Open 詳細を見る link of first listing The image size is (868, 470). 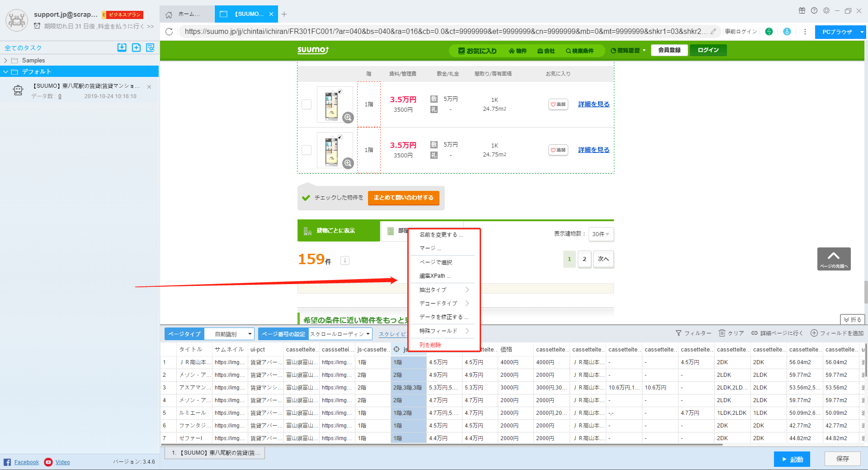point(594,104)
